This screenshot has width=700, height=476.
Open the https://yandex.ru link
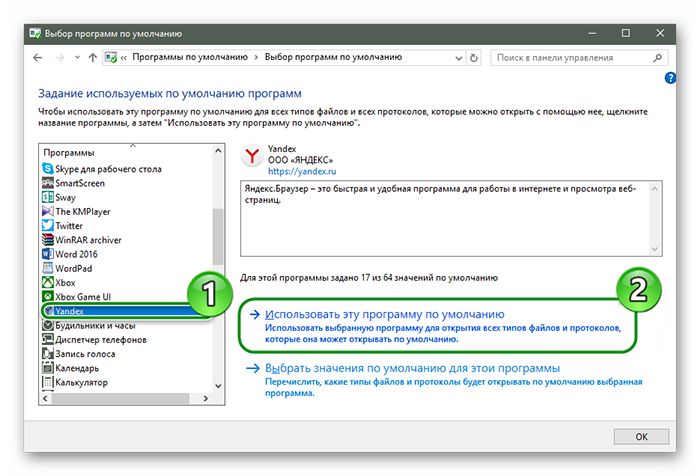point(302,171)
